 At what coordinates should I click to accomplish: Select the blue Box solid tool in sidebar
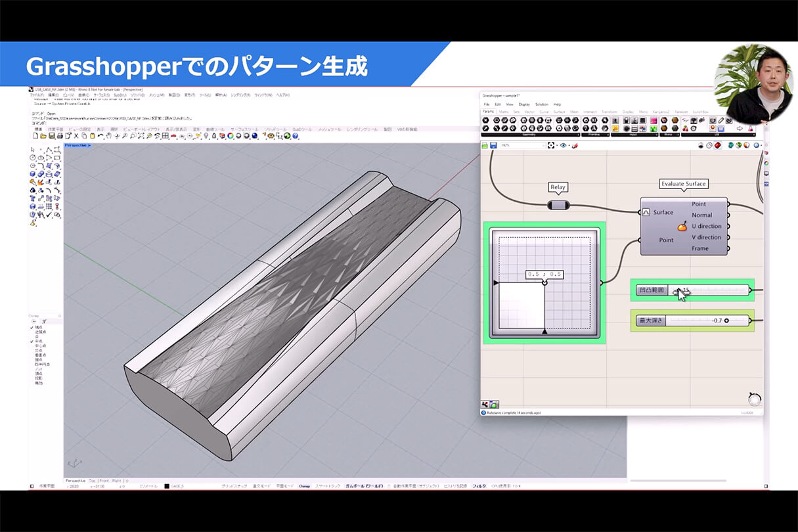(x=33, y=173)
